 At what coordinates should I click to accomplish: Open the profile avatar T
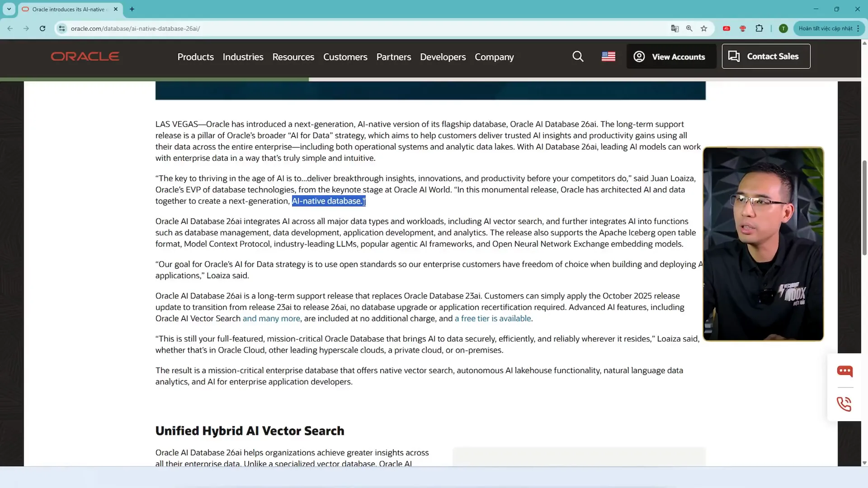(783, 28)
